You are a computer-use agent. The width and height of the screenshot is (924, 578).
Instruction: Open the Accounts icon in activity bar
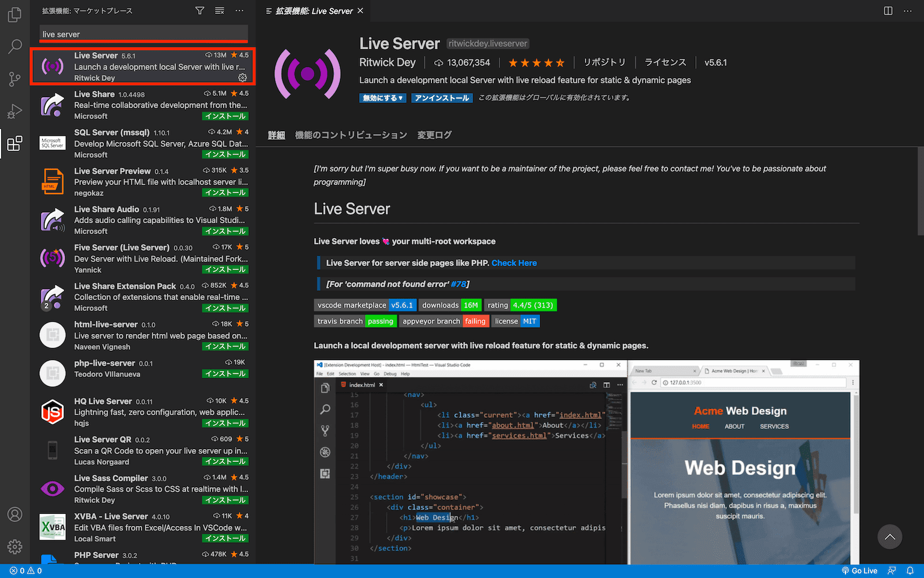(15, 514)
